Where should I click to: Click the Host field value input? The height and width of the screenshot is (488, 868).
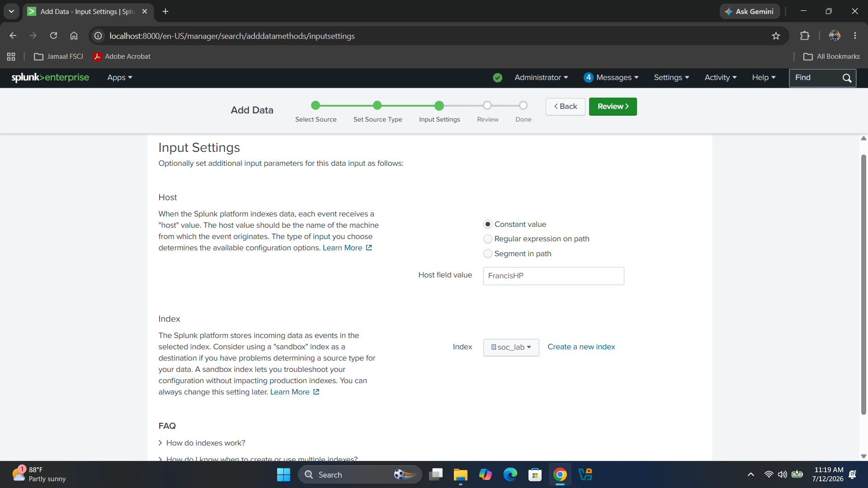tap(553, 276)
